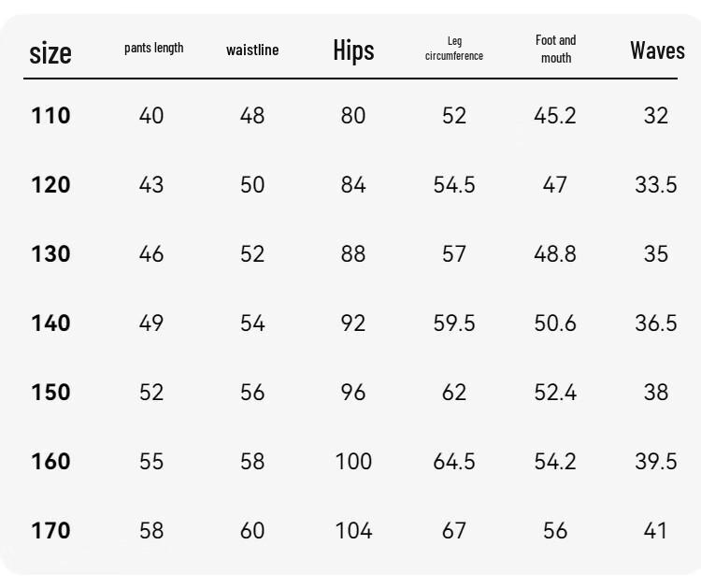Select the size 130 row label
This screenshot has height=588, width=701.
pos(50,254)
